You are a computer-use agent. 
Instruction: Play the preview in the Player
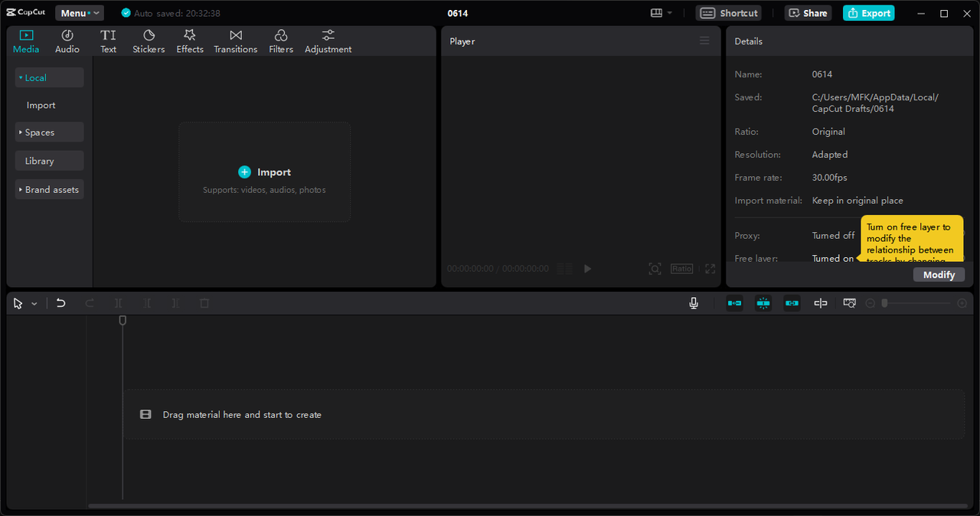tap(587, 269)
